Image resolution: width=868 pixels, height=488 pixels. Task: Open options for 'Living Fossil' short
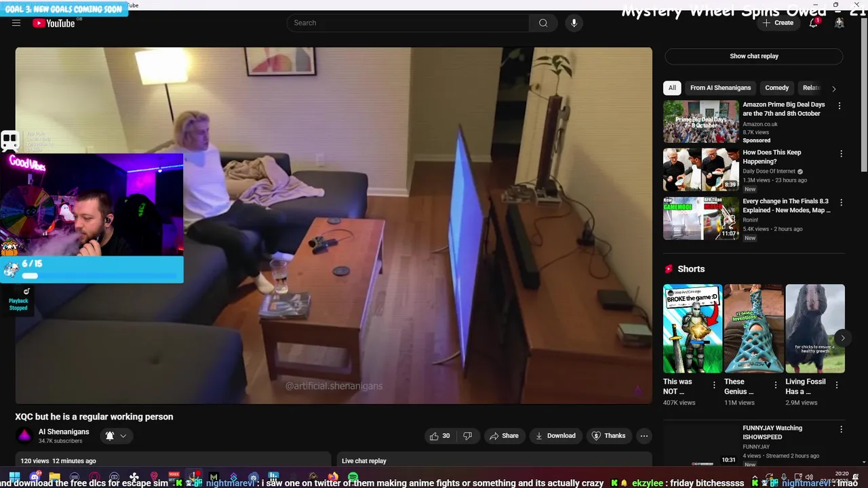[x=837, y=385]
